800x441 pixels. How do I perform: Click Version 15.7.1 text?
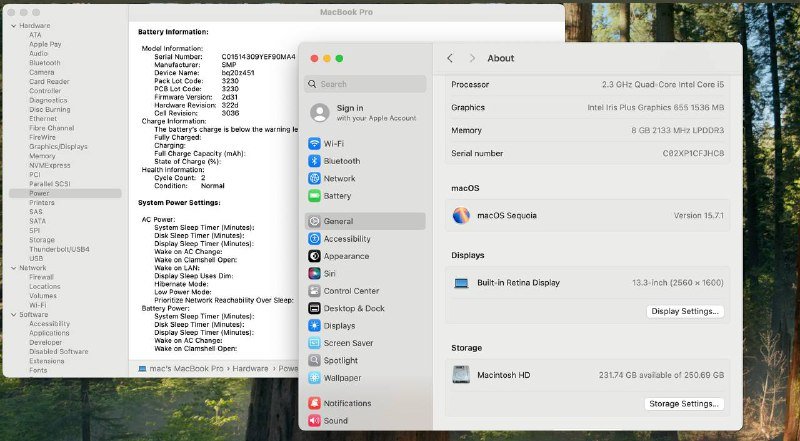click(x=698, y=215)
